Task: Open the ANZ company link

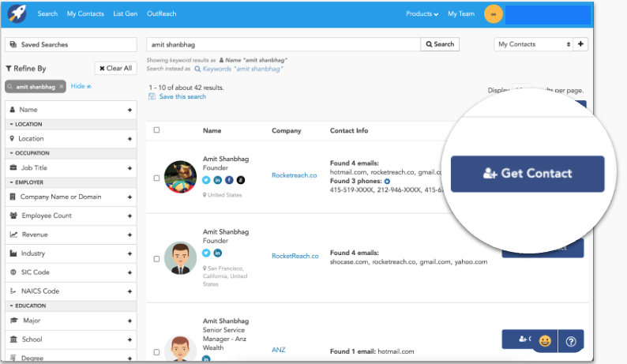Action: (x=279, y=350)
